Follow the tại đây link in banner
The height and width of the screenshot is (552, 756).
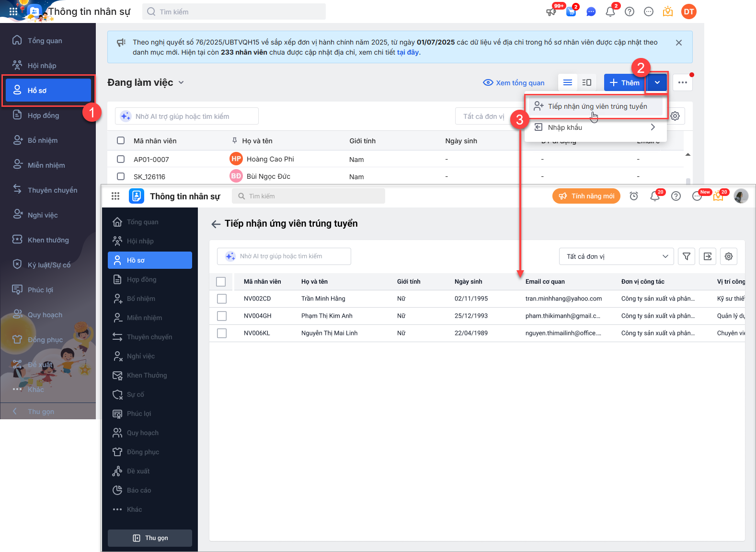pos(408,52)
